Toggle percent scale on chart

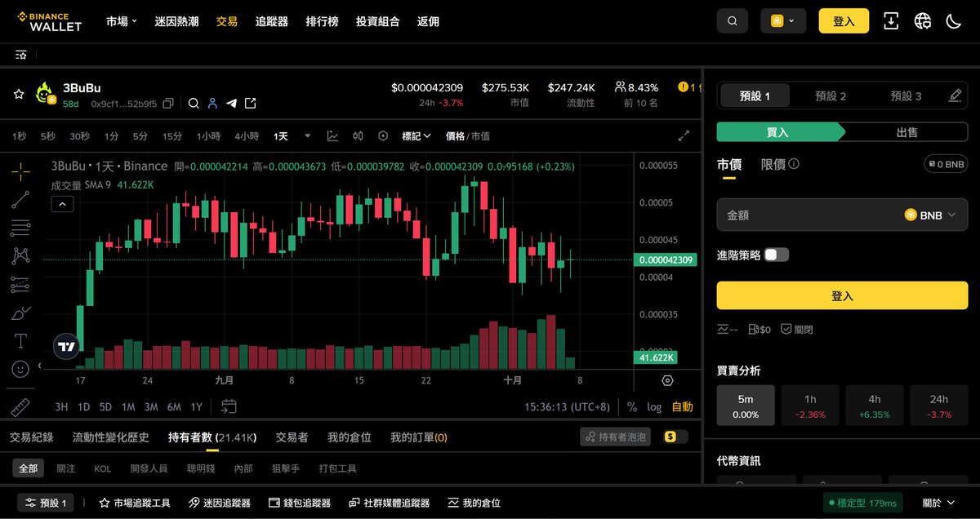(x=632, y=406)
